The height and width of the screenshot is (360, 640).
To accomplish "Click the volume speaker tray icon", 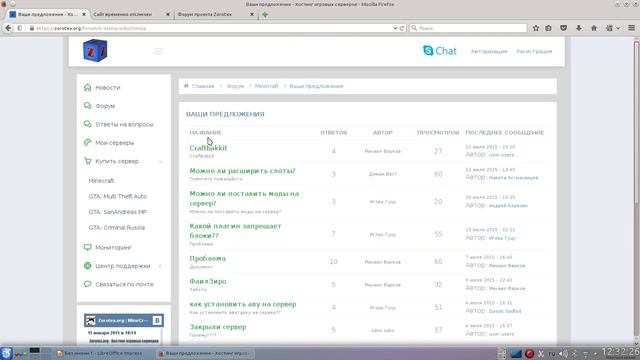I will [x=563, y=353].
